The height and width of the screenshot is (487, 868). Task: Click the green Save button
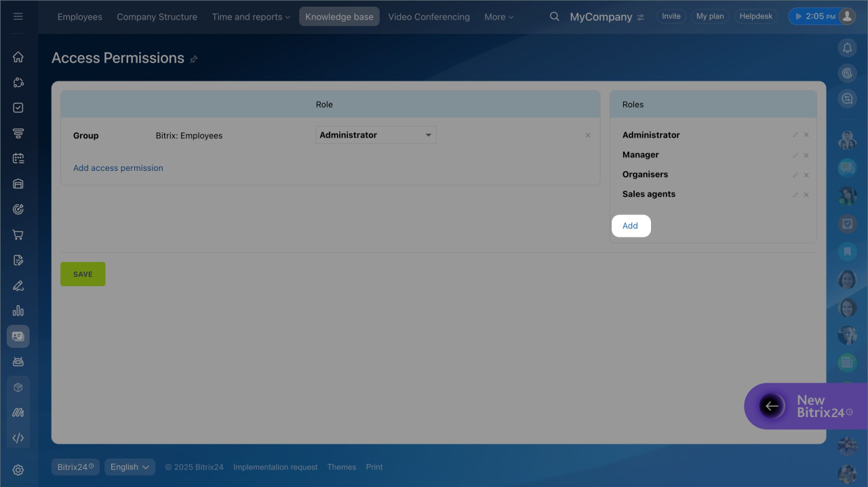(x=83, y=274)
